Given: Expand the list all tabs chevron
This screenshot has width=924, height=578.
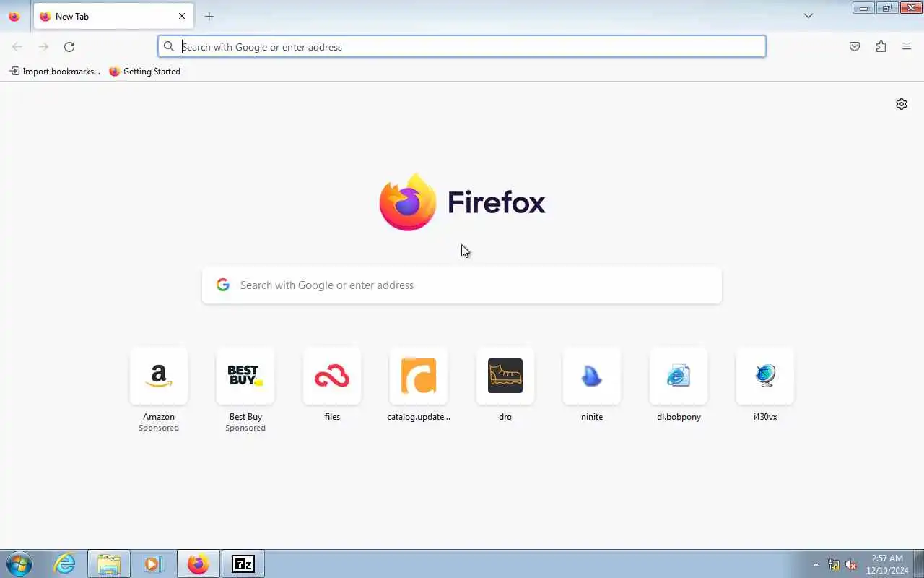Looking at the screenshot, I should (808, 16).
